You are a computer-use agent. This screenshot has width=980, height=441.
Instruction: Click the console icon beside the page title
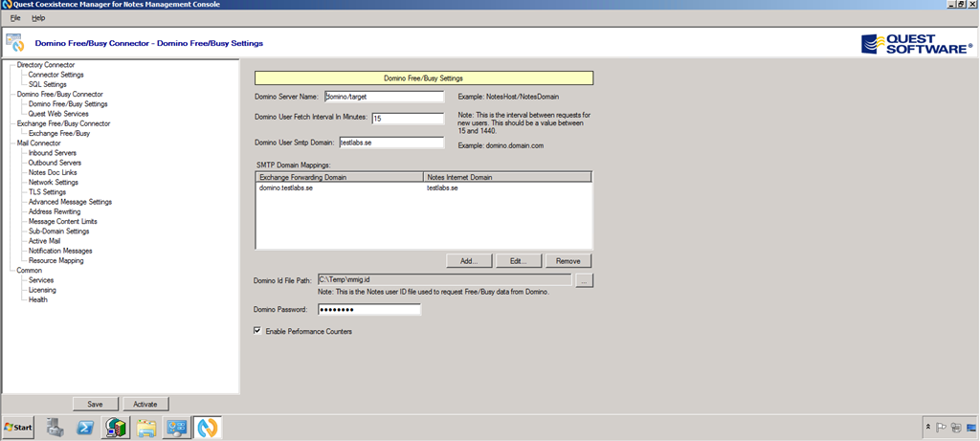click(x=15, y=42)
